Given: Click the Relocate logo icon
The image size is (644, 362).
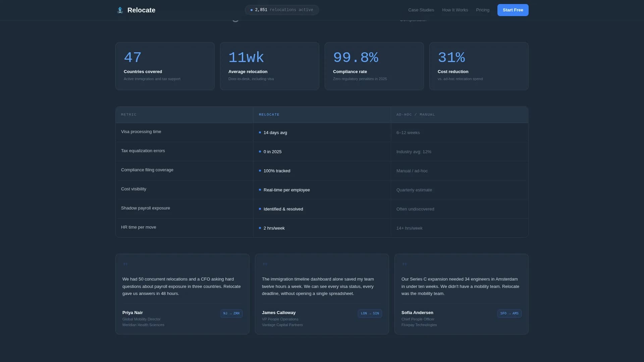Looking at the screenshot, I should coord(120,10).
